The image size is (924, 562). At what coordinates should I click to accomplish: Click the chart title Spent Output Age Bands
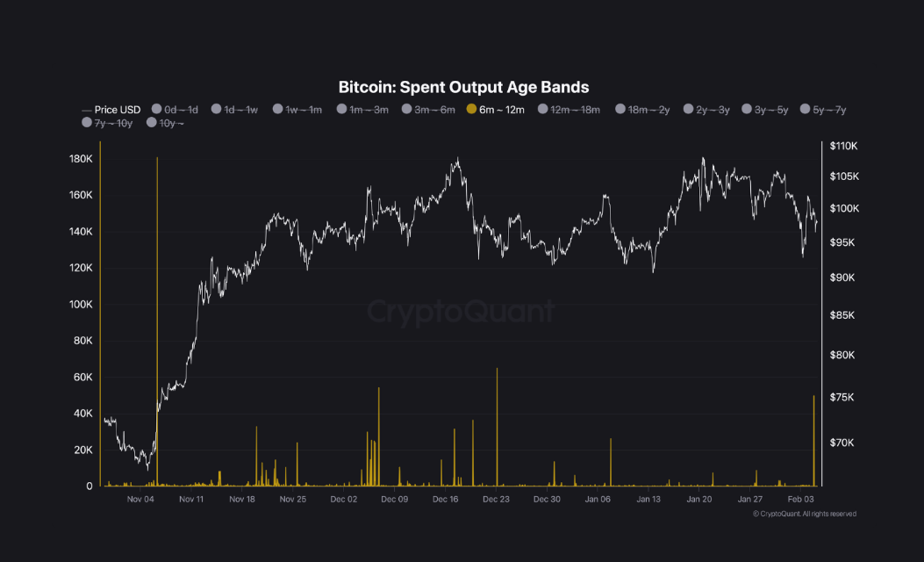pyautogui.click(x=463, y=87)
